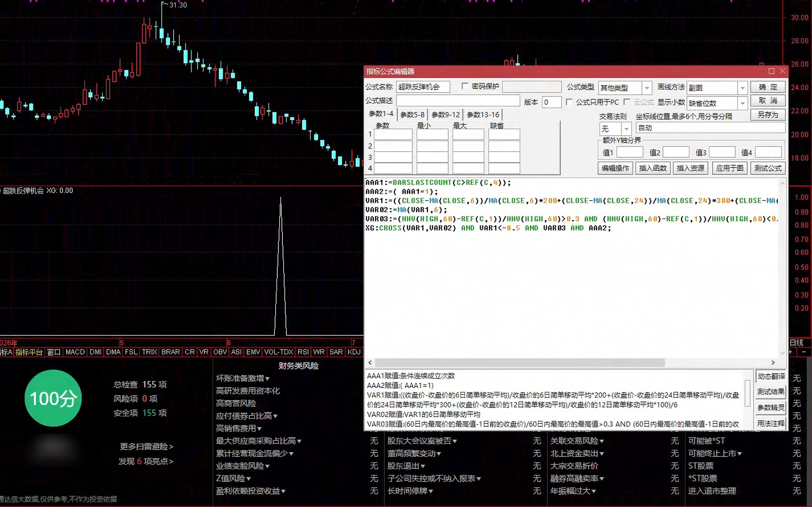Focus the parameter row 1 name field
Viewport: 812px width, 507px height.
(x=393, y=134)
